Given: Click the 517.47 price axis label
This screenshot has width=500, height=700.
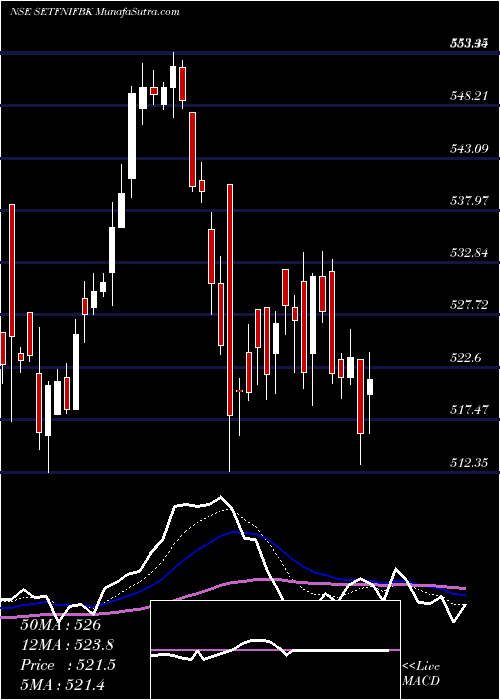Looking at the screenshot, I should coord(468,409).
